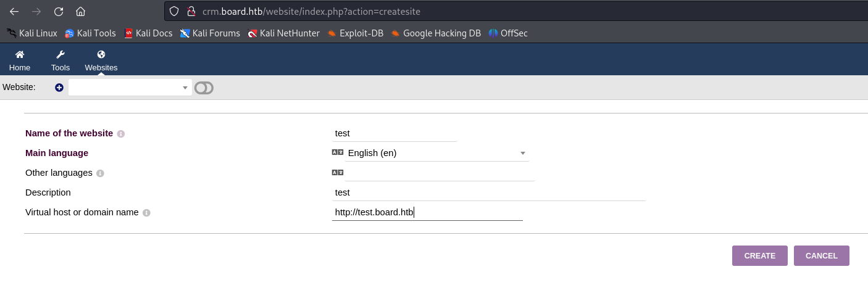Click the browser home icon

[80, 11]
